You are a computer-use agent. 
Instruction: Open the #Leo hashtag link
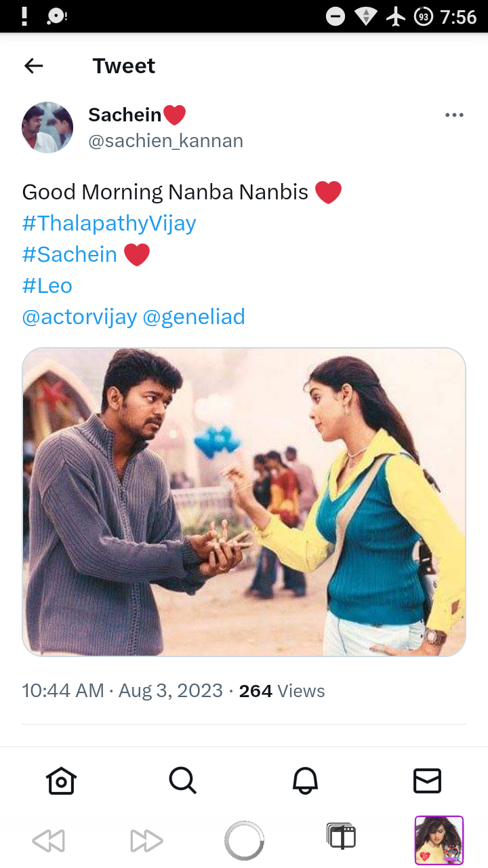coord(47,285)
